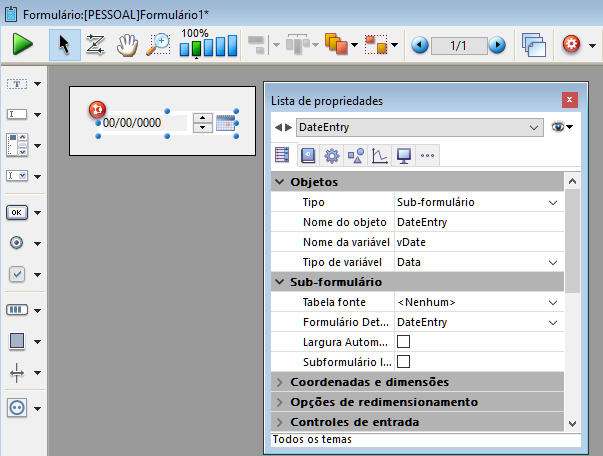Screen dimensions: 603x456
Task: Pick the OK button object tool
Action: [x=17, y=212]
